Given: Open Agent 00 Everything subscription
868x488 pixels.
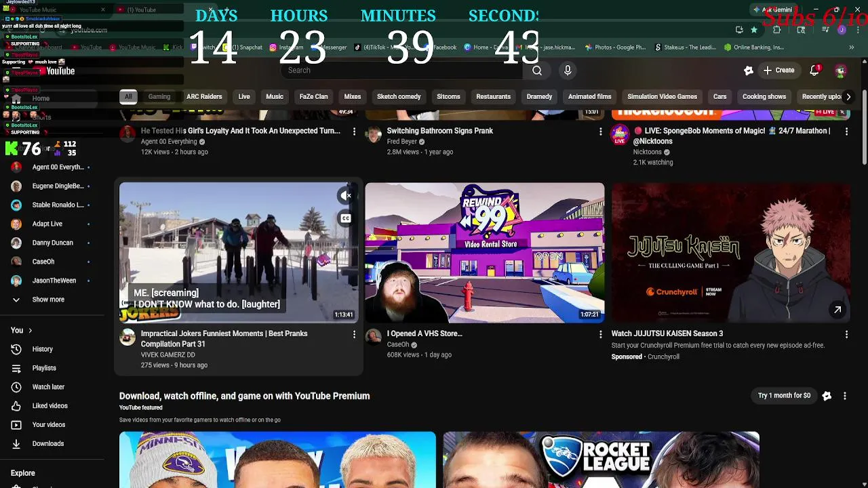Looking at the screenshot, I should tap(52, 167).
